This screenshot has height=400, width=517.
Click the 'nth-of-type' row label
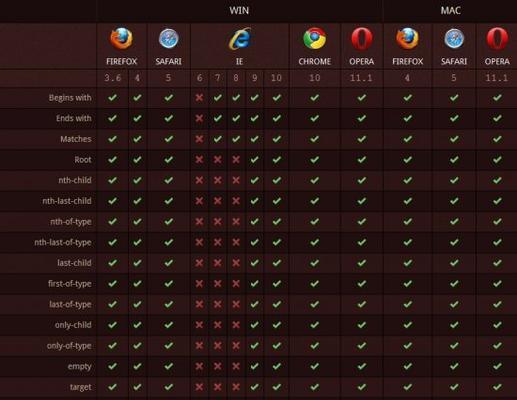pos(71,222)
